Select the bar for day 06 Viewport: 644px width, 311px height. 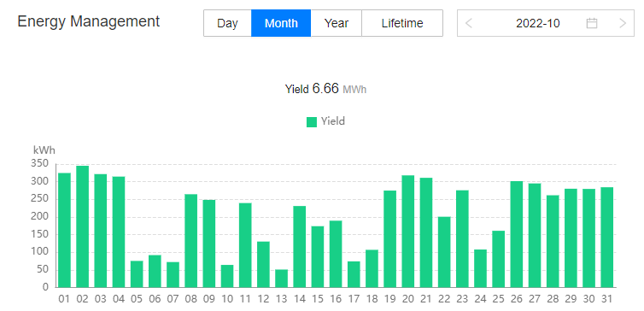coord(155,271)
